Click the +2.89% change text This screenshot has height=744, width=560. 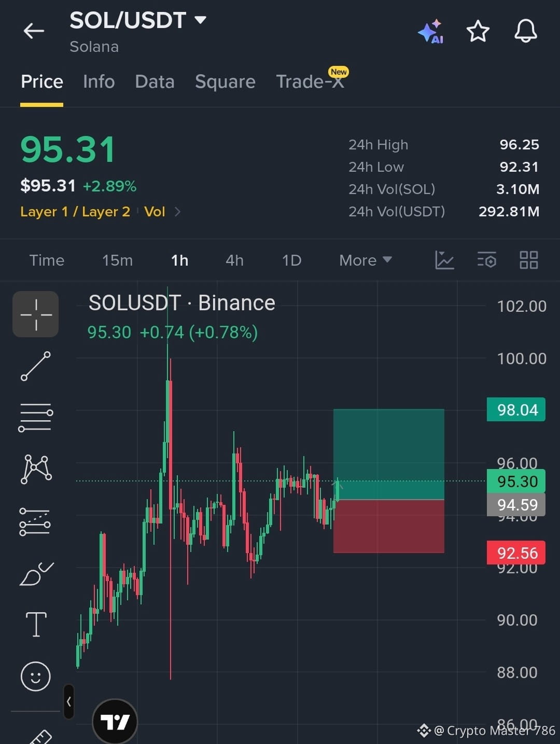coord(109,186)
